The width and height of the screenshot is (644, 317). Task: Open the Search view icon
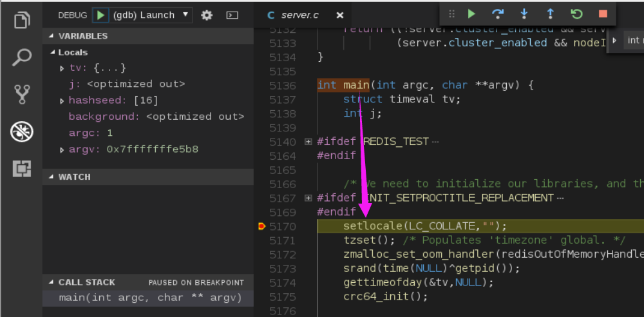22,58
